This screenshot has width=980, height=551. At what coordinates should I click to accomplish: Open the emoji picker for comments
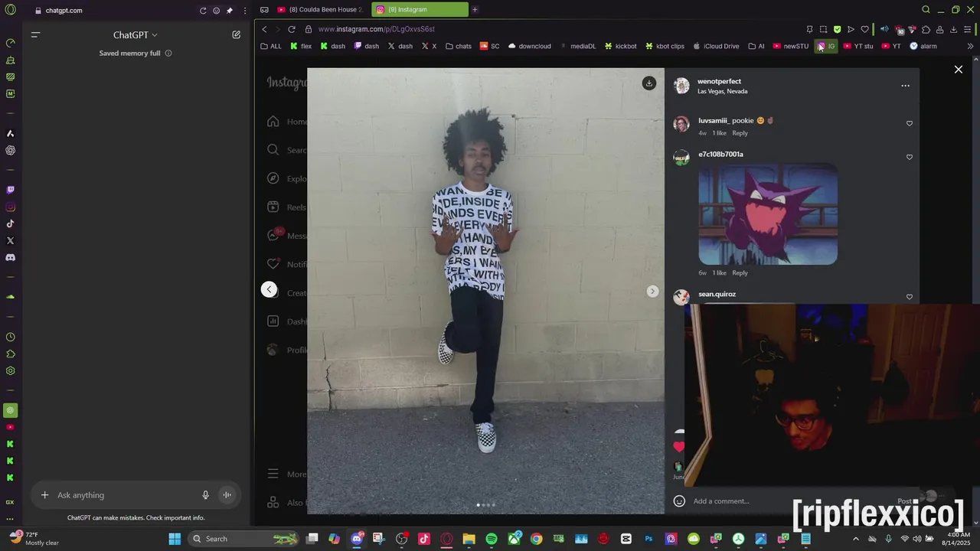679,501
